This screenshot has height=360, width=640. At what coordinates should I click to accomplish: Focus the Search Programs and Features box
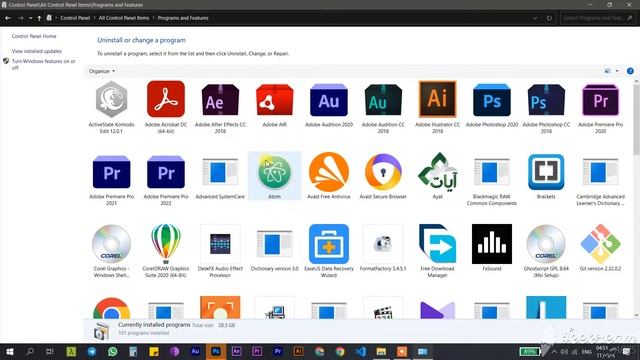(x=598, y=18)
